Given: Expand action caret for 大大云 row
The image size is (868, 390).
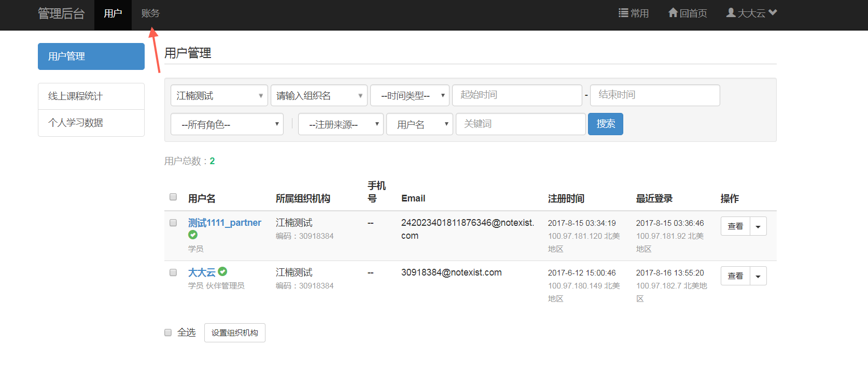Looking at the screenshot, I should point(758,276).
